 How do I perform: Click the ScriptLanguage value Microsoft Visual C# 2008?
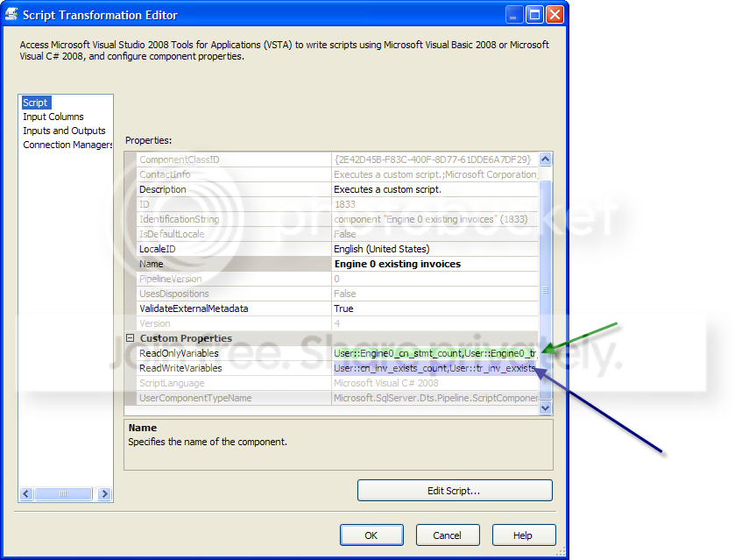pyautogui.click(x=435, y=383)
